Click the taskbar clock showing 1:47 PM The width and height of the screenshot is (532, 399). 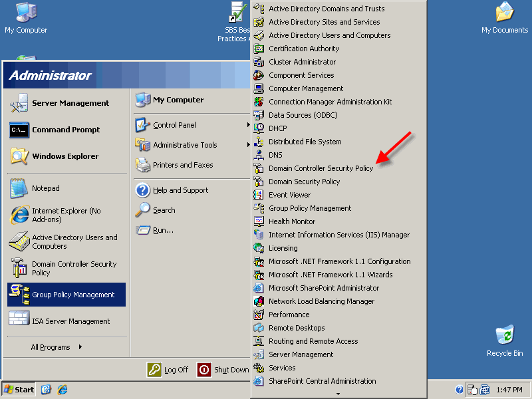point(509,390)
